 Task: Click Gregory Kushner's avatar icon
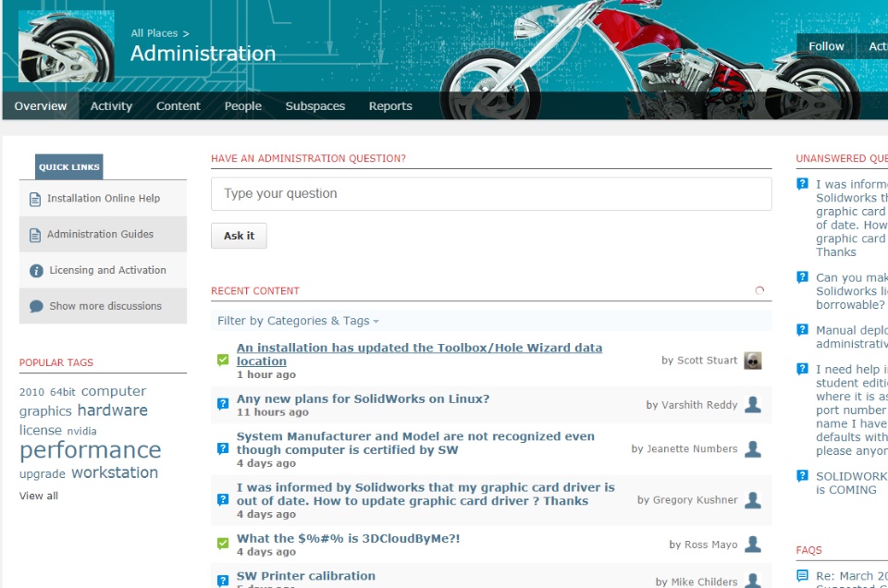point(753,500)
